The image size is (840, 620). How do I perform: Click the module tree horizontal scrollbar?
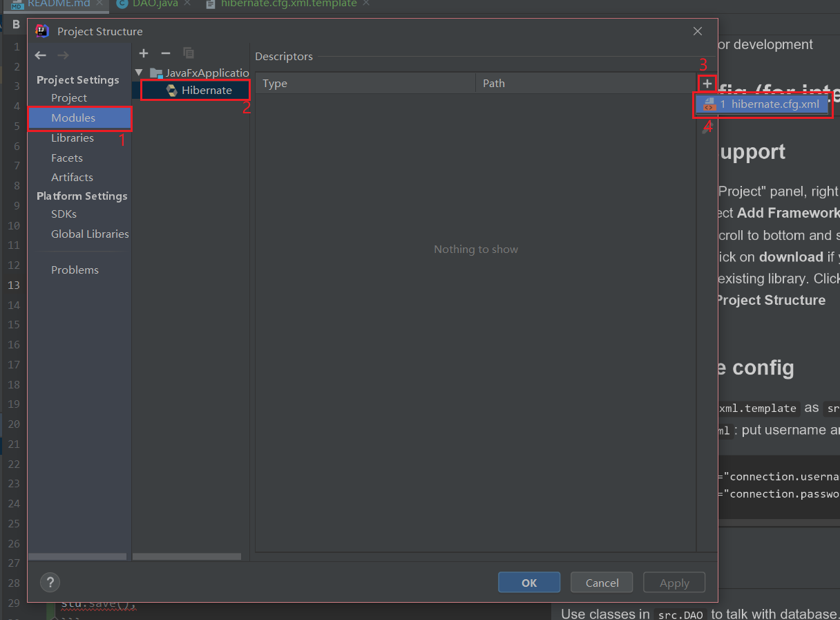point(187,556)
